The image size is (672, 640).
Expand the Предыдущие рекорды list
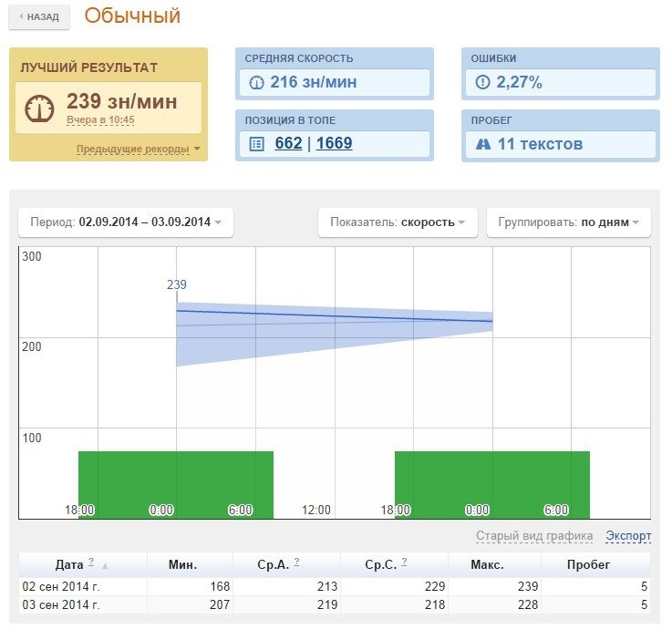click(138, 149)
